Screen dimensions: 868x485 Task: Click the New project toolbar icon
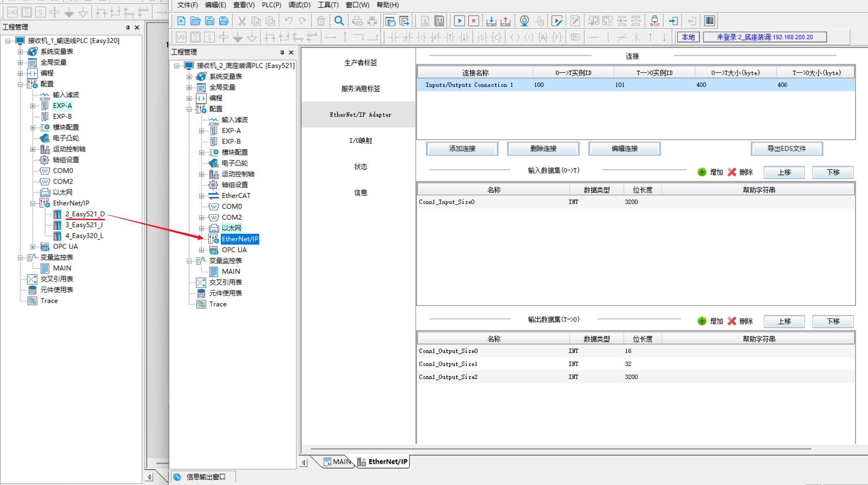pos(181,21)
